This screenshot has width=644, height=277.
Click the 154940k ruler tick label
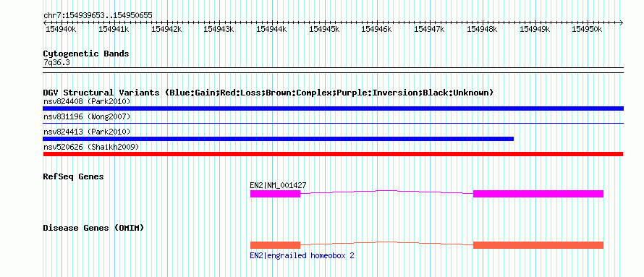coord(60,29)
